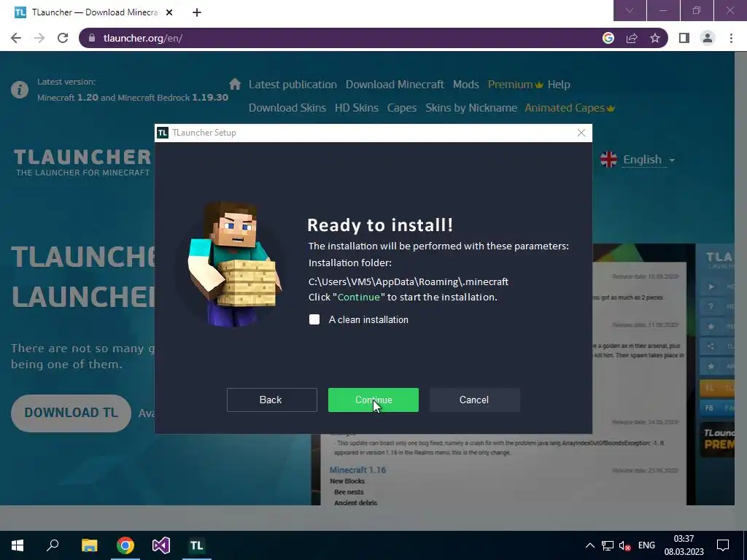Open Visual Studio from taskbar
The width and height of the screenshot is (747, 560).
click(x=161, y=545)
